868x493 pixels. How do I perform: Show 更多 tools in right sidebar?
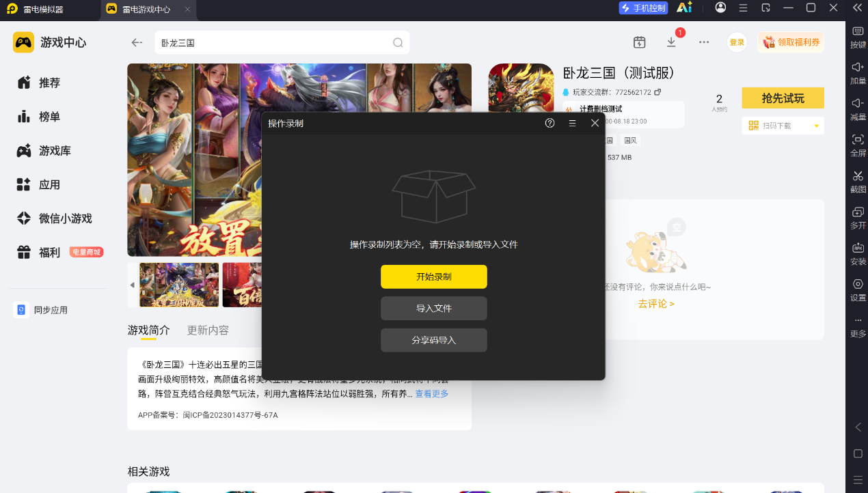pos(858,326)
